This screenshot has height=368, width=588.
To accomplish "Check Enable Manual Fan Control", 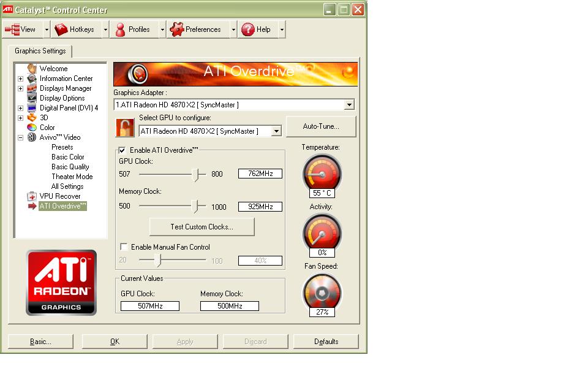I will point(124,247).
